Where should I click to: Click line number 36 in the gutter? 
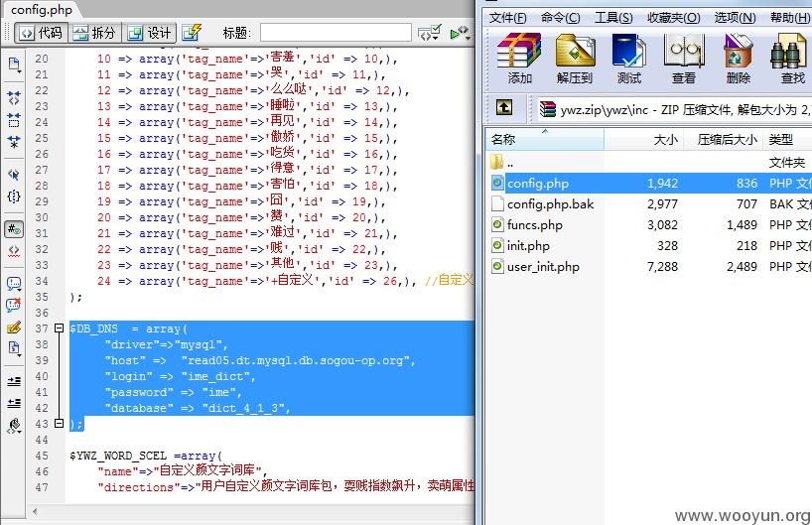click(x=42, y=313)
